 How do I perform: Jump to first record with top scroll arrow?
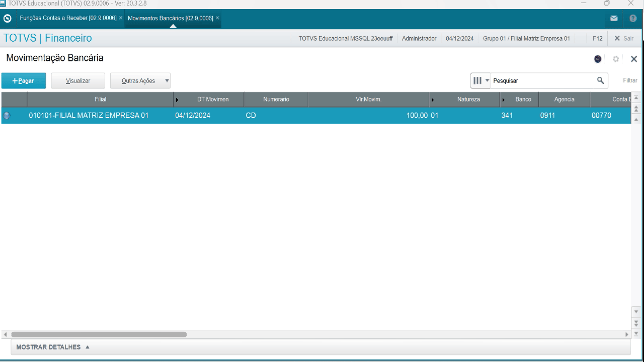tap(636, 98)
